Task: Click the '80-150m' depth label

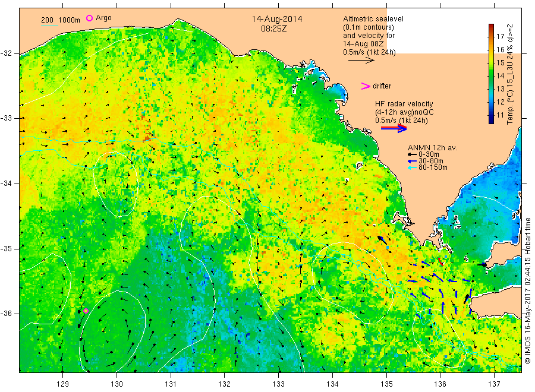Action: [x=433, y=167]
